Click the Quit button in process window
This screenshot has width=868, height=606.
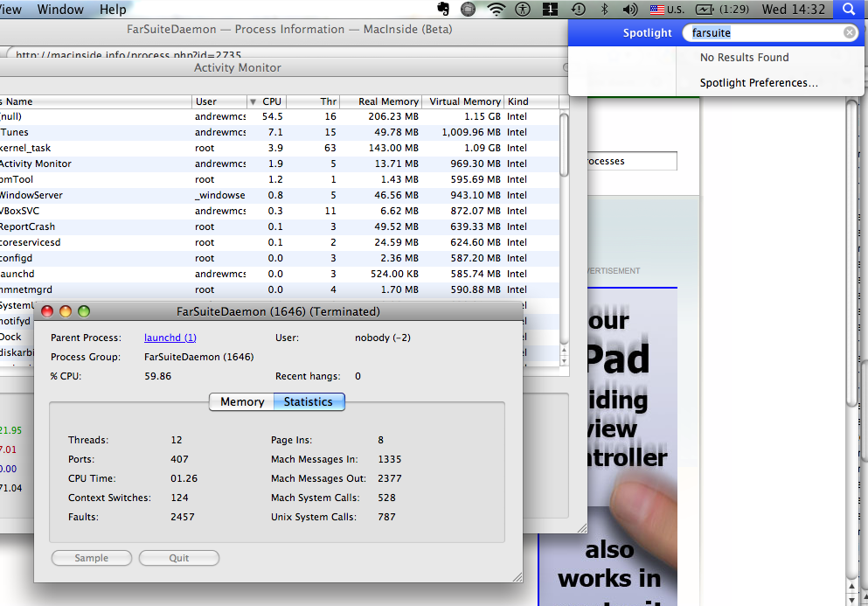click(179, 558)
